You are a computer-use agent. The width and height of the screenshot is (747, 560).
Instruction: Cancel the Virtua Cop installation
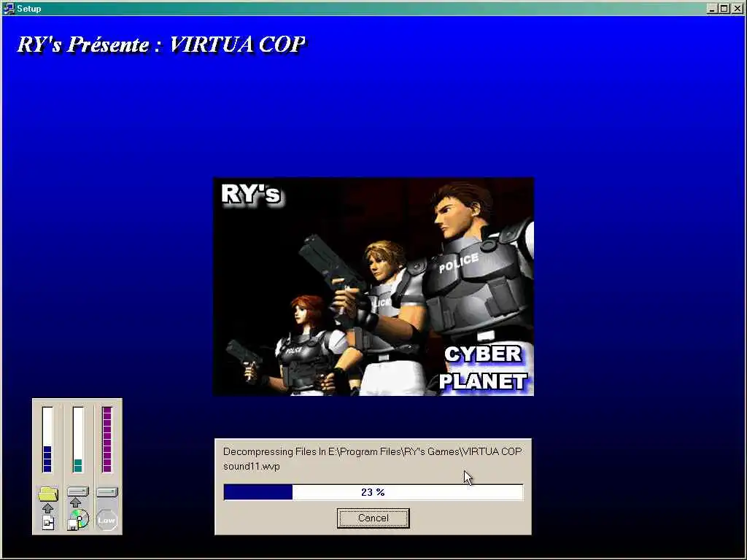373,518
